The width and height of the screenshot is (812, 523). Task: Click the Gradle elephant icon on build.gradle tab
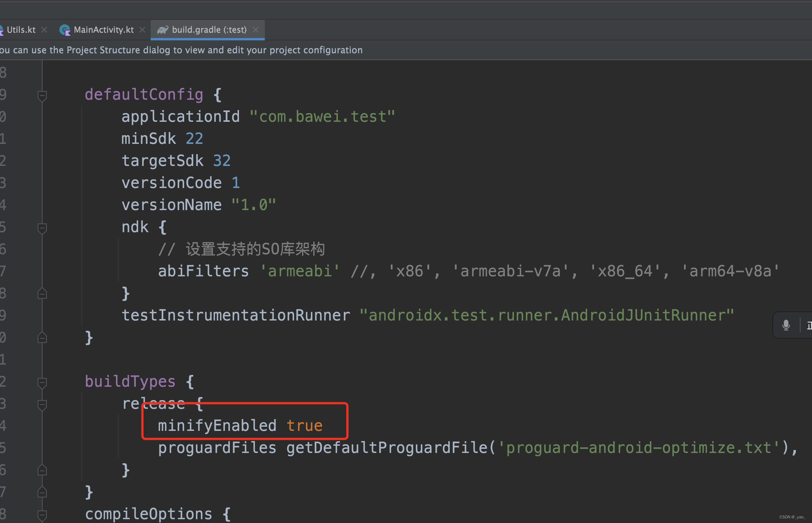point(162,30)
